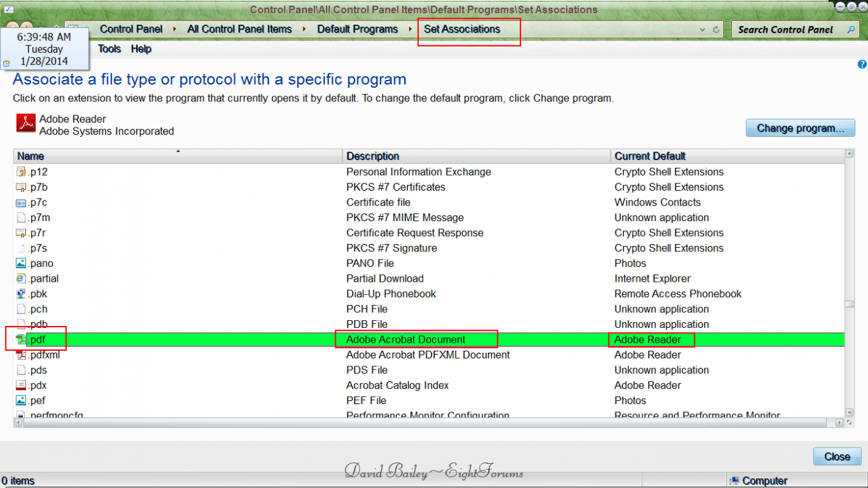Select the .p7s extension name
Viewport: 868px width, 488px height.
tap(38, 248)
